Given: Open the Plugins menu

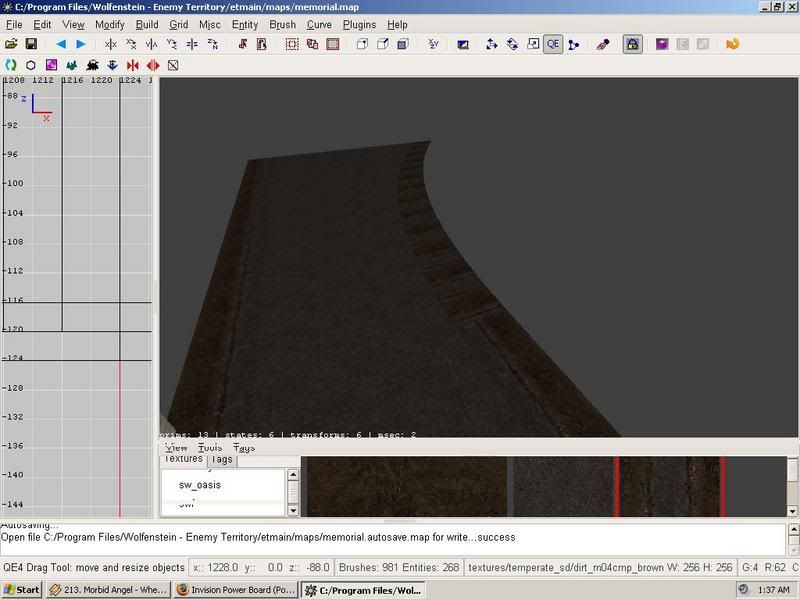Looking at the screenshot, I should (359, 24).
